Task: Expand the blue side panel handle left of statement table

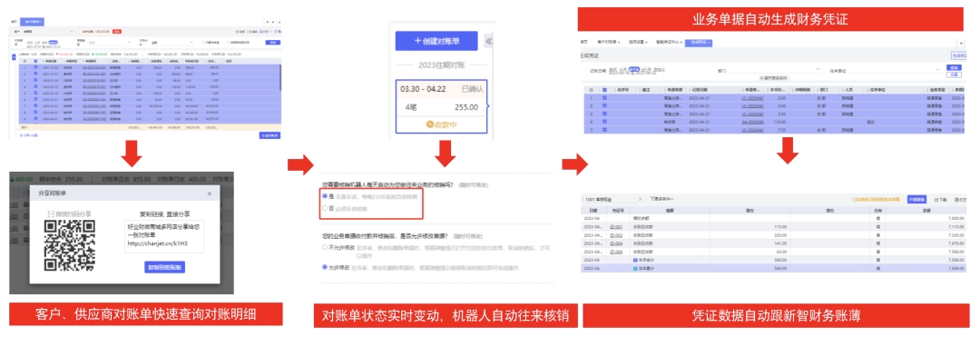Action: tap(14, 57)
